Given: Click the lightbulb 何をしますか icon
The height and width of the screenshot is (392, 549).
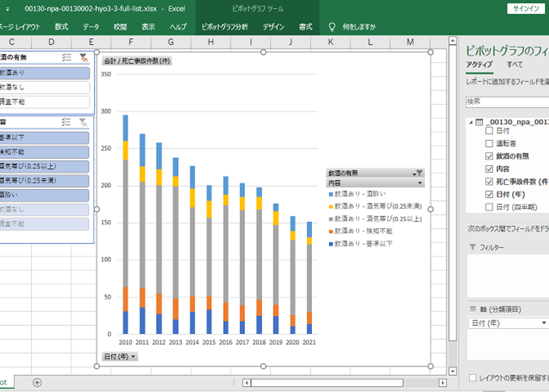Looking at the screenshot, I should click(332, 27).
